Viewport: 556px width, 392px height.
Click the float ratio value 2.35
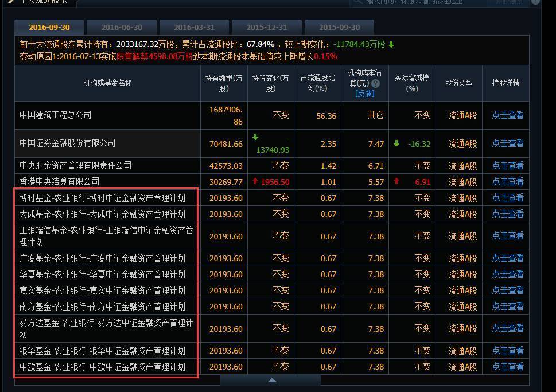point(328,144)
